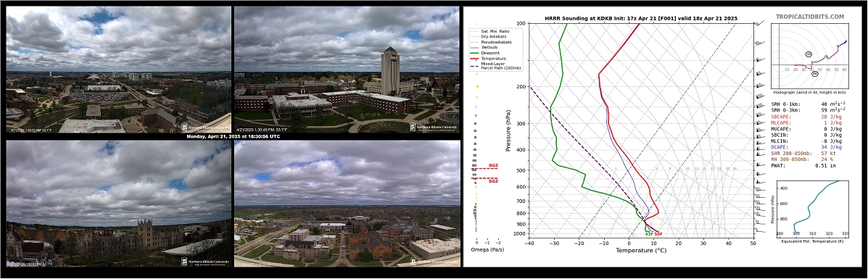Screen dimensions: 868x279
Task: Open the webcam view showing the tall tower
Action: (347, 70)
